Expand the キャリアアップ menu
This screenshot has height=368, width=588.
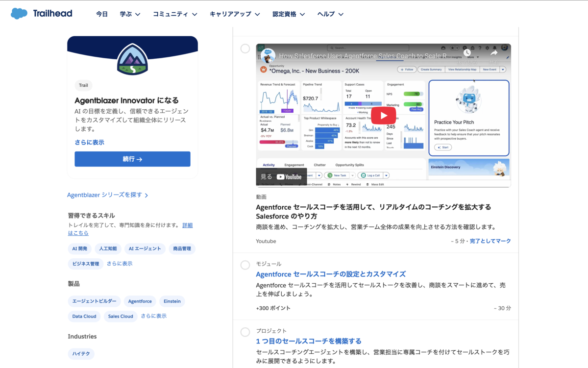point(235,14)
